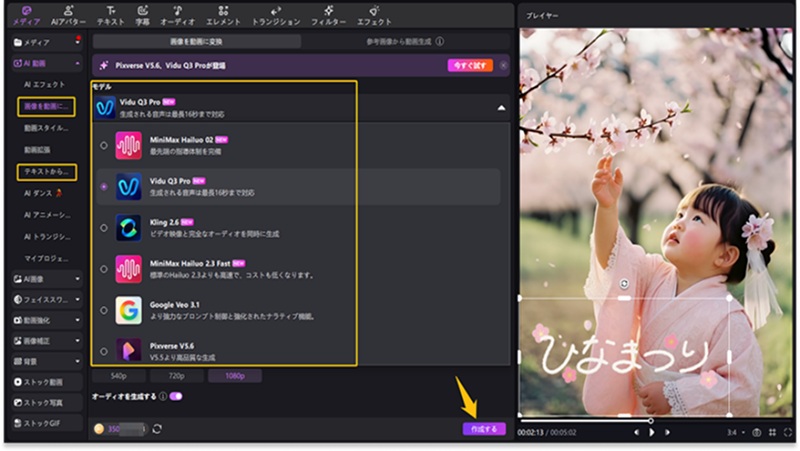Dismiss the Pixverse V5.6 banner
Image resolution: width=800 pixels, height=451 pixels.
click(x=504, y=65)
